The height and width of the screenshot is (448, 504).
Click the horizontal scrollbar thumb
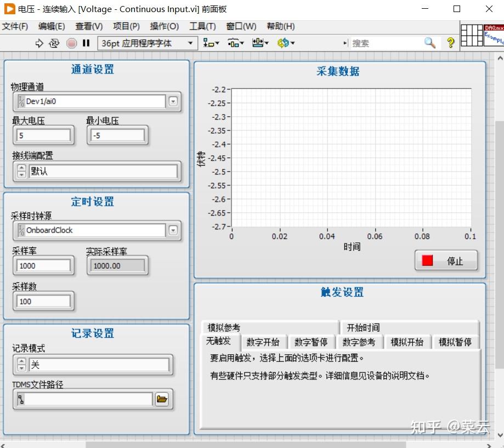coord(246,445)
